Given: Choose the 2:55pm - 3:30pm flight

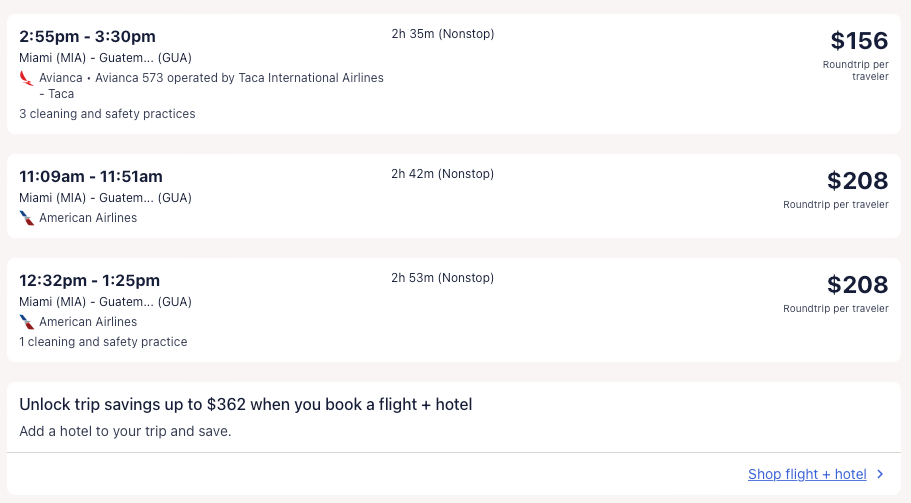Looking at the screenshot, I should click(x=87, y=37).
